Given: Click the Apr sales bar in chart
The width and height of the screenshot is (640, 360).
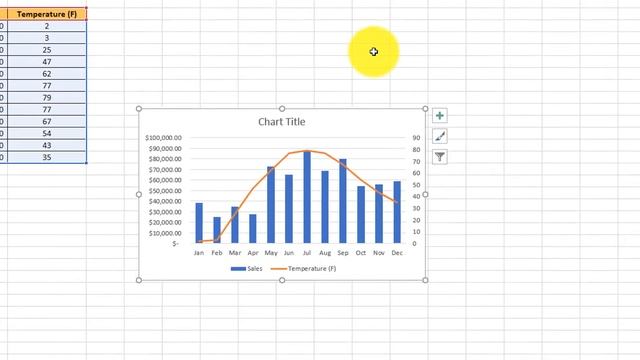Looking at the screenshot, I should [x=253, y=229].
